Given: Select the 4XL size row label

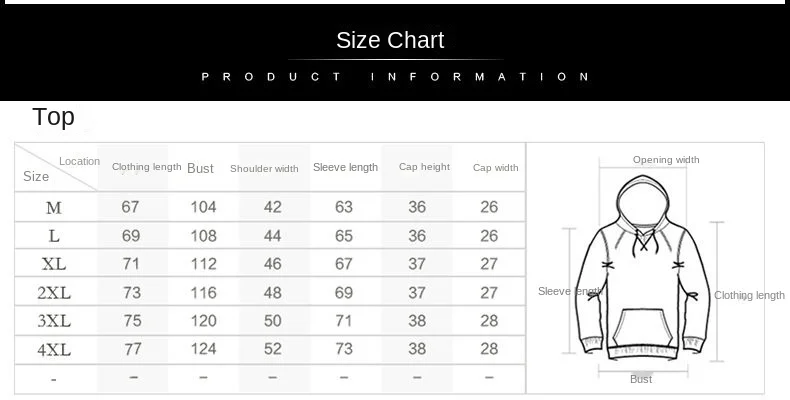Looking at the screenshot, I should point(54,349).
